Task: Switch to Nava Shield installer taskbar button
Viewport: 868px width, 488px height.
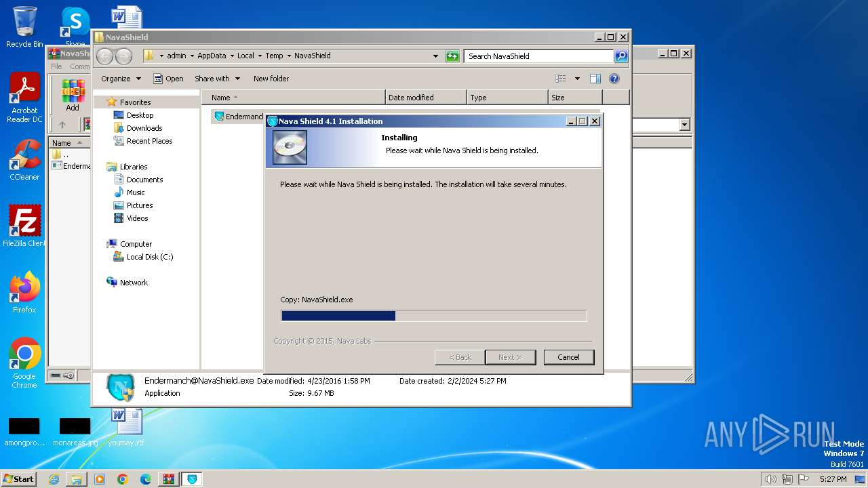Action: point(193,479)
